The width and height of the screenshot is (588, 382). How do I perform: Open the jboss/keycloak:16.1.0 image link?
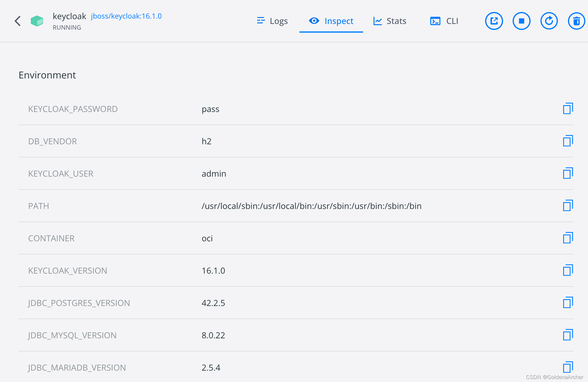coord(126,16)
